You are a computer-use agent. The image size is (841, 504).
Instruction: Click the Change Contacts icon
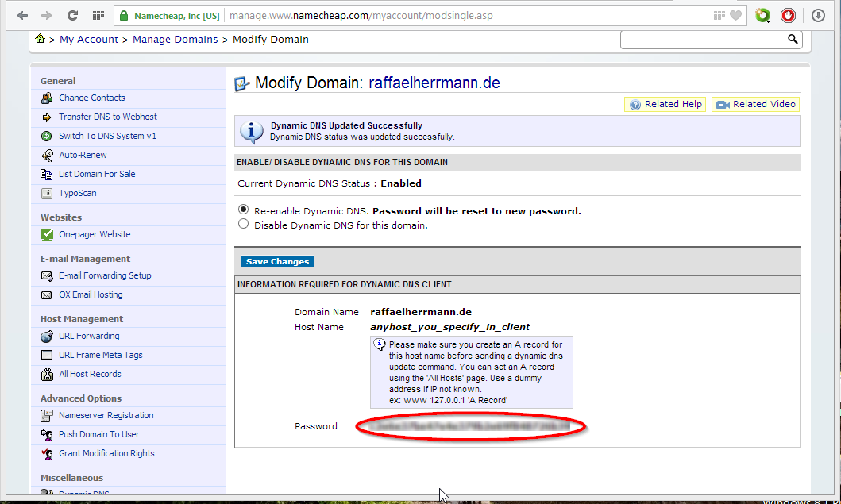[47, 98]
